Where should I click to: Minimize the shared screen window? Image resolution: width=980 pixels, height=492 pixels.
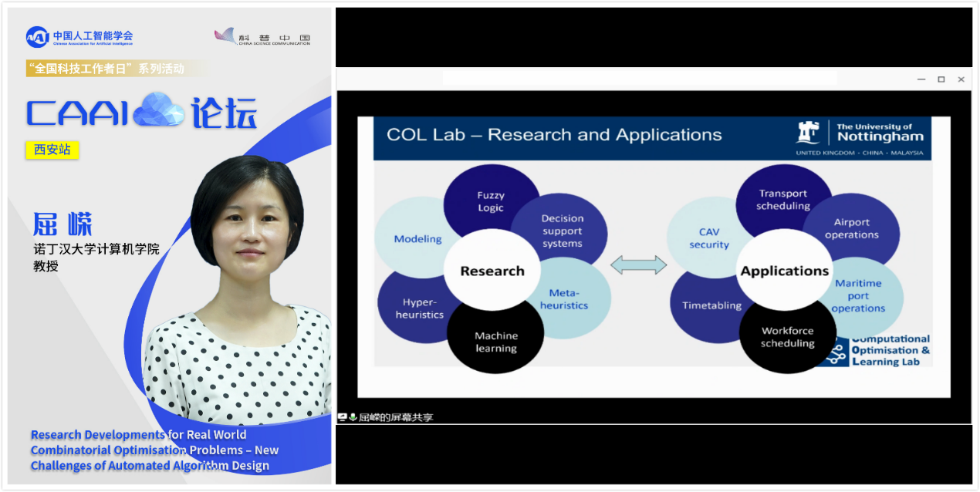[x=921, y=79]
